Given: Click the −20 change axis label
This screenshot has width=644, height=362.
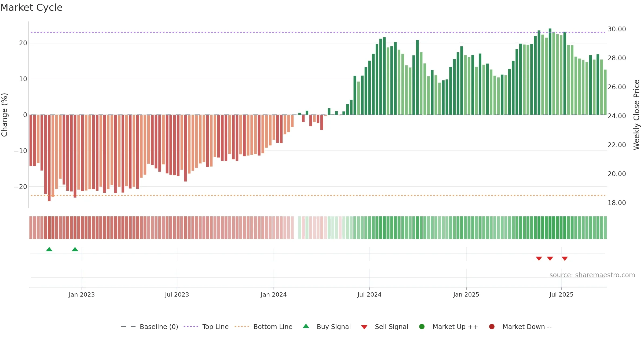Looking at the screenshot, I should click(21, 187).
